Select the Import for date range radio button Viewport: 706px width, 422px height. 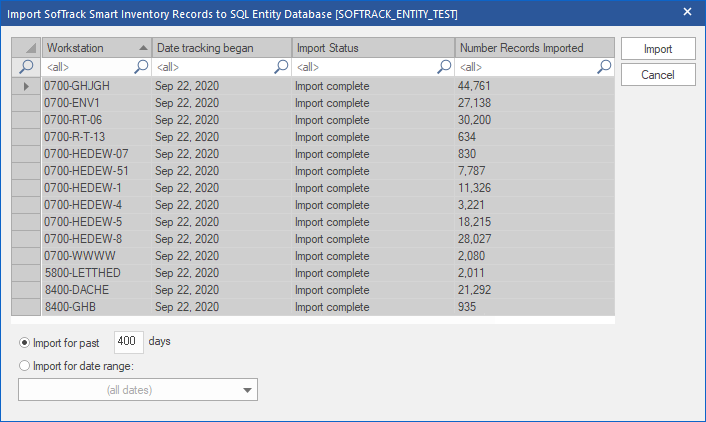point(24,366)
